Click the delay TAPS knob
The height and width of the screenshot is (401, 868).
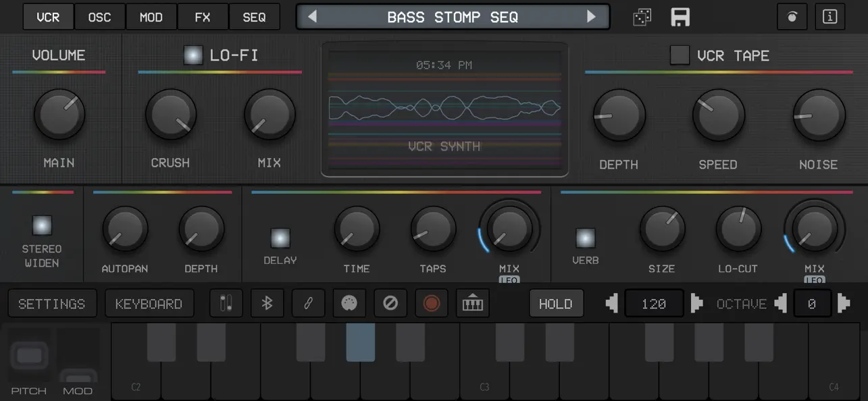[x=433, y=230]
